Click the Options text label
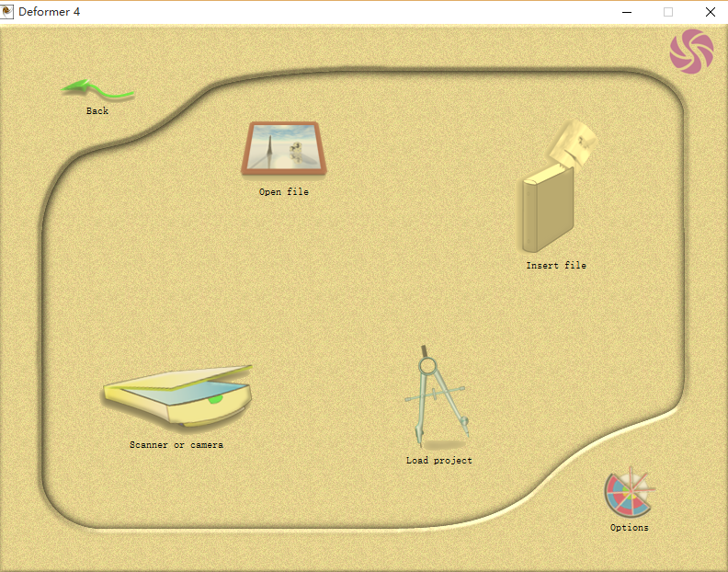This screenshot has height=572, width=728. pos(629,527)
